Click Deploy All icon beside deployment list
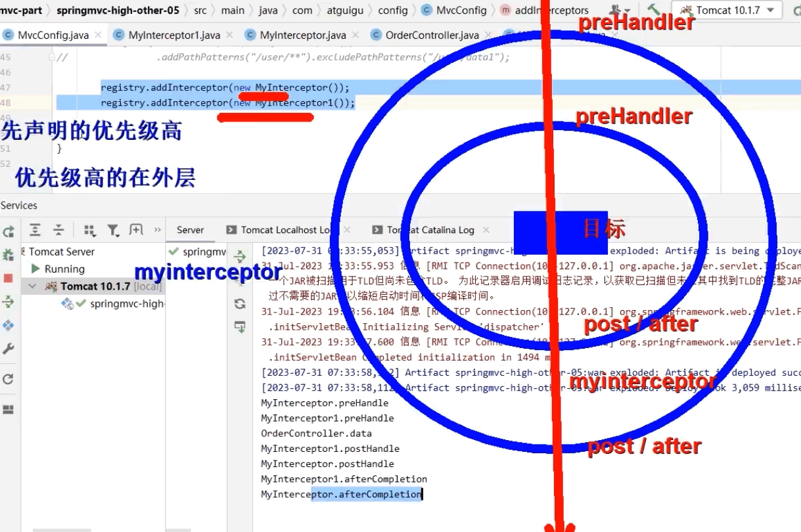The image size is (801, 532). coord(240,256)
